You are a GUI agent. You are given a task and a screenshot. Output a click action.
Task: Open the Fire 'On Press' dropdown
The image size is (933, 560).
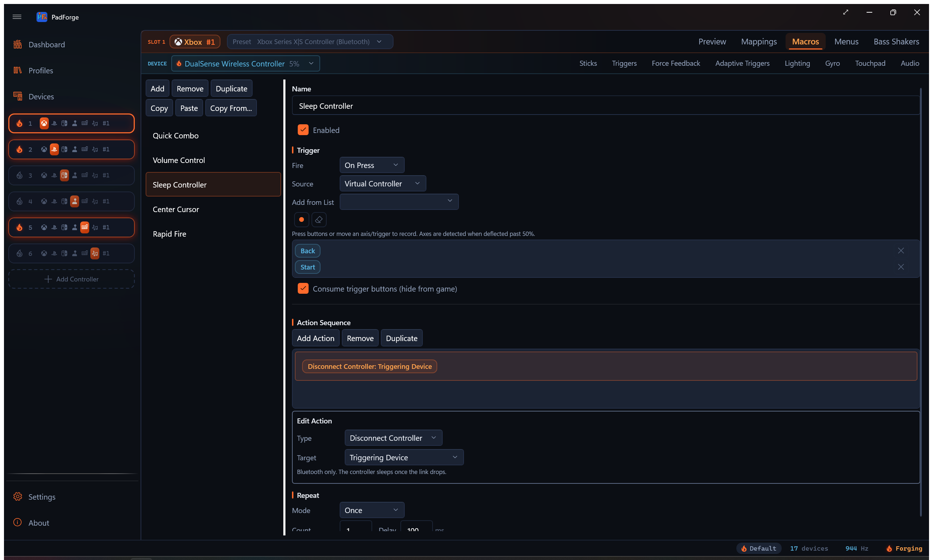tap(372, 165)
